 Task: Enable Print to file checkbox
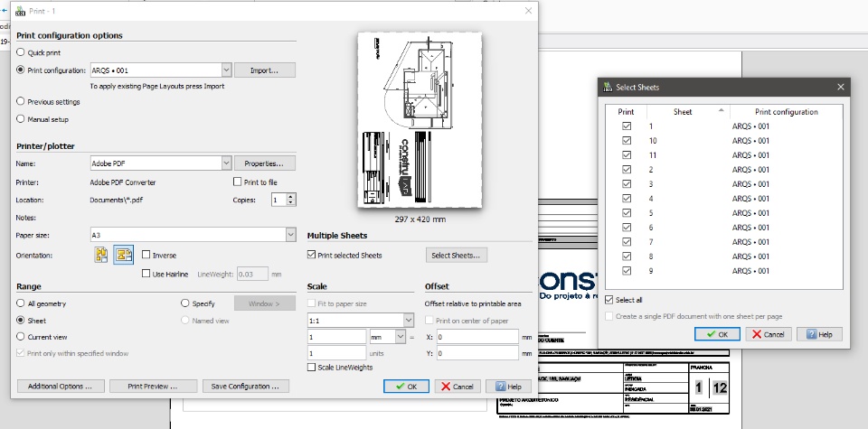point(238,182)
